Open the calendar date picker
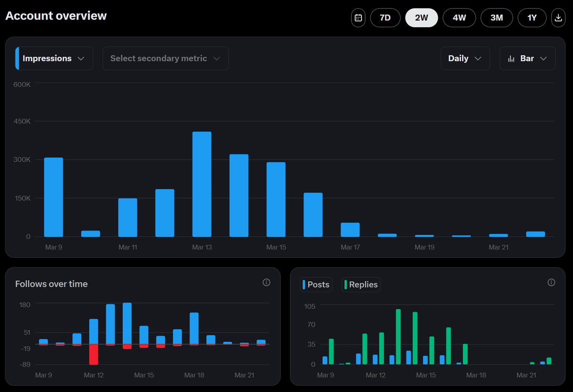This screenshot has height=392, width=573. point(358,18)
